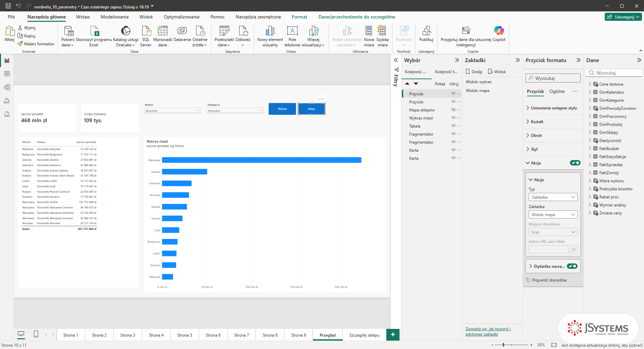Open the Modelowanie ribbon tab

coord(115,17)
